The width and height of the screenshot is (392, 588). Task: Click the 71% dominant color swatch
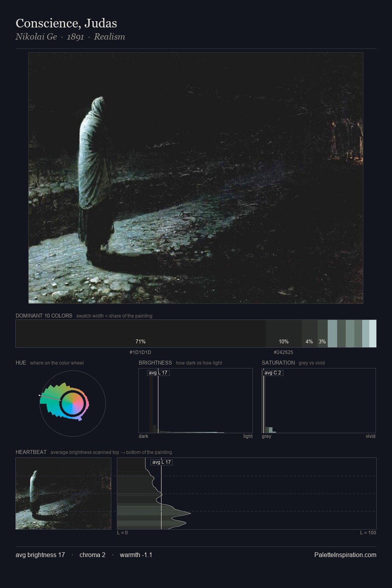point(141,334)
